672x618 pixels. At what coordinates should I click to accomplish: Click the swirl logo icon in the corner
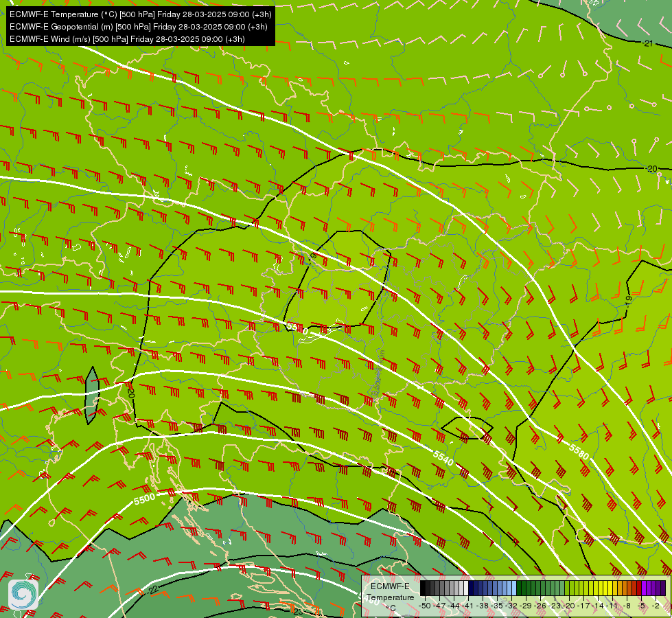23,595
